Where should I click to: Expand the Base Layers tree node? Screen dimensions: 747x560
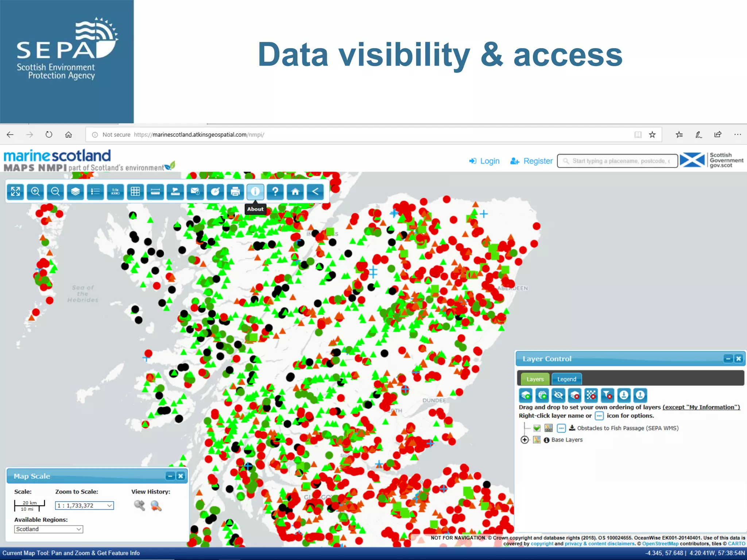point(525,440)
